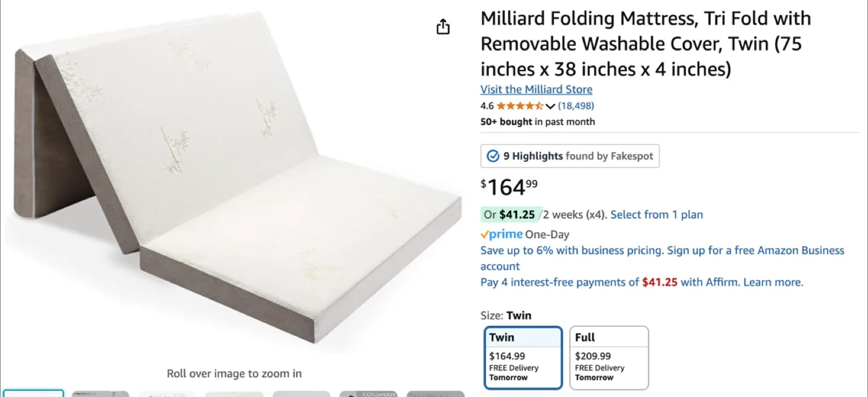This screenshot has height=397, width=868.
Task: Open Select from 1 plan
Action: [x=656, y=214]
